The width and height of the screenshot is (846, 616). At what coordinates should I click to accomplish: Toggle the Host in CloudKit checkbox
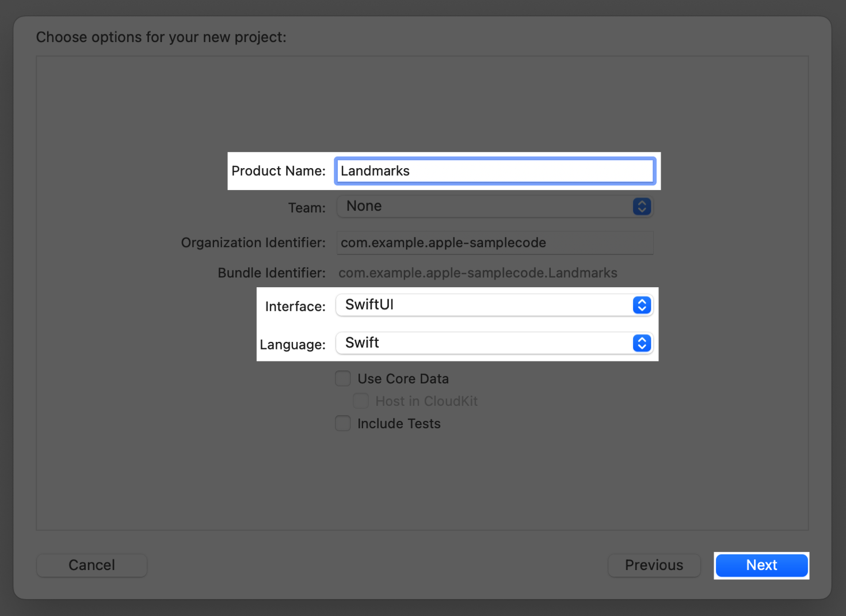[361, 401]
